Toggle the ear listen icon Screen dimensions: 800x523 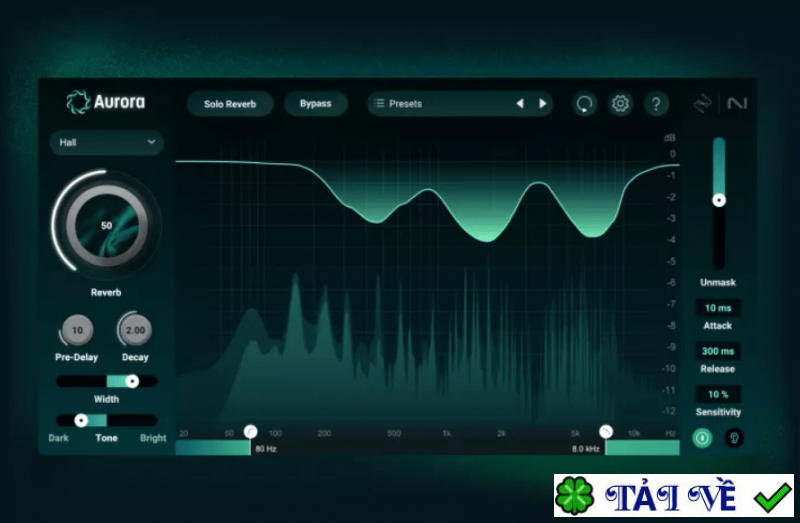click(x=734, y=438)
